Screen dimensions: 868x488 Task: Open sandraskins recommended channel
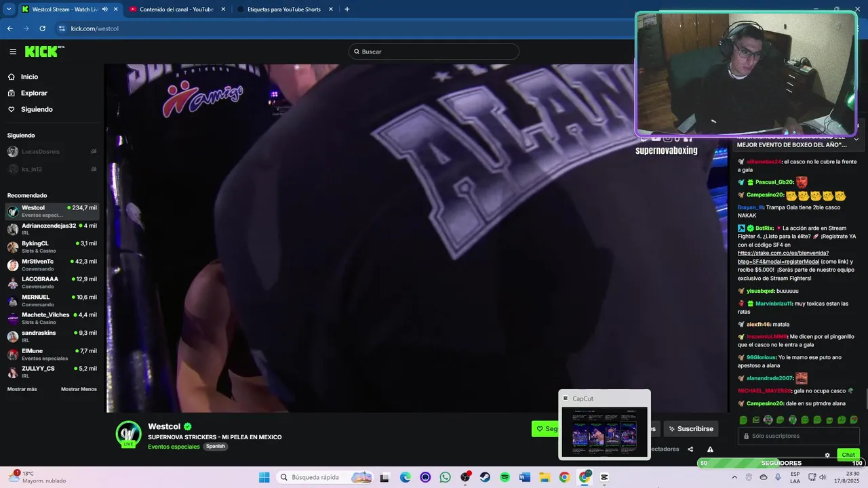52,336
